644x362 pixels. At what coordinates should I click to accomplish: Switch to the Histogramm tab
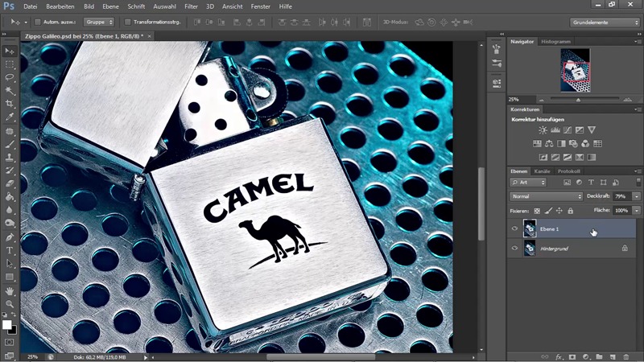pyautogui.click(x=555, y=42)
